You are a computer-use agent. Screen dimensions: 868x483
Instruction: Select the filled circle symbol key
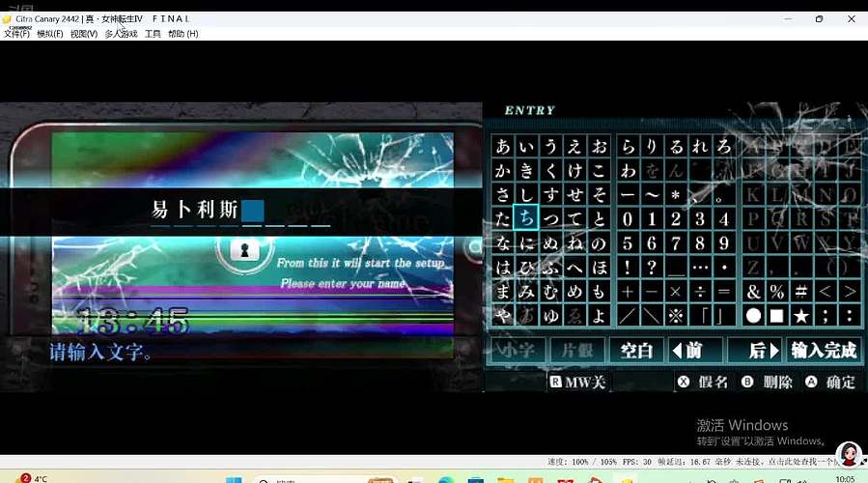753,316
